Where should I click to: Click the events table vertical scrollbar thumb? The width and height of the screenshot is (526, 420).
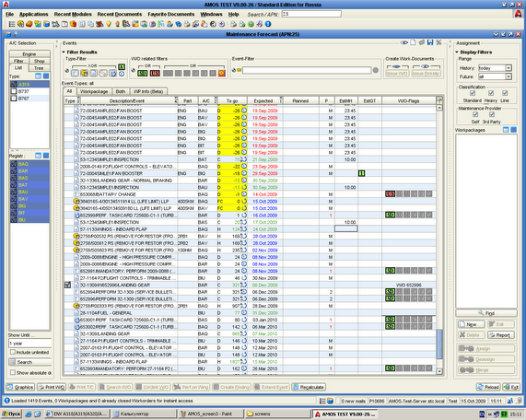pyautogui.click(x=439, y=344)
